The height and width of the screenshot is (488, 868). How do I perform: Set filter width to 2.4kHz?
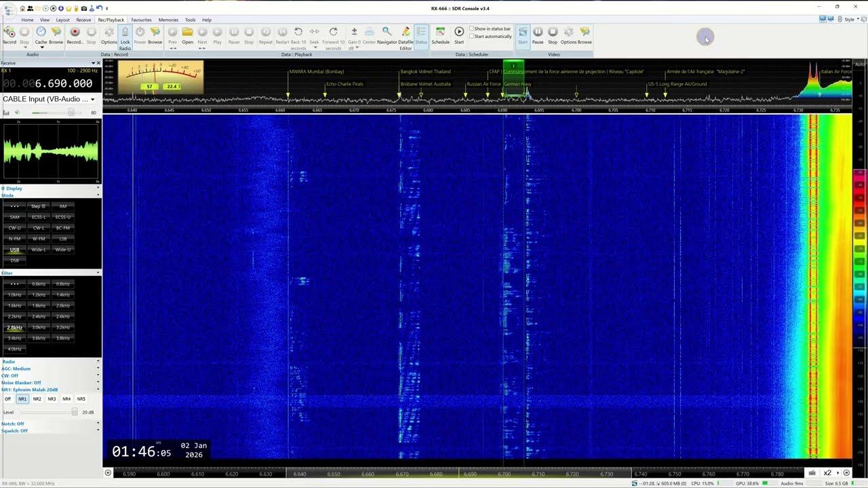pyautogui.click(x=39, y=317)
